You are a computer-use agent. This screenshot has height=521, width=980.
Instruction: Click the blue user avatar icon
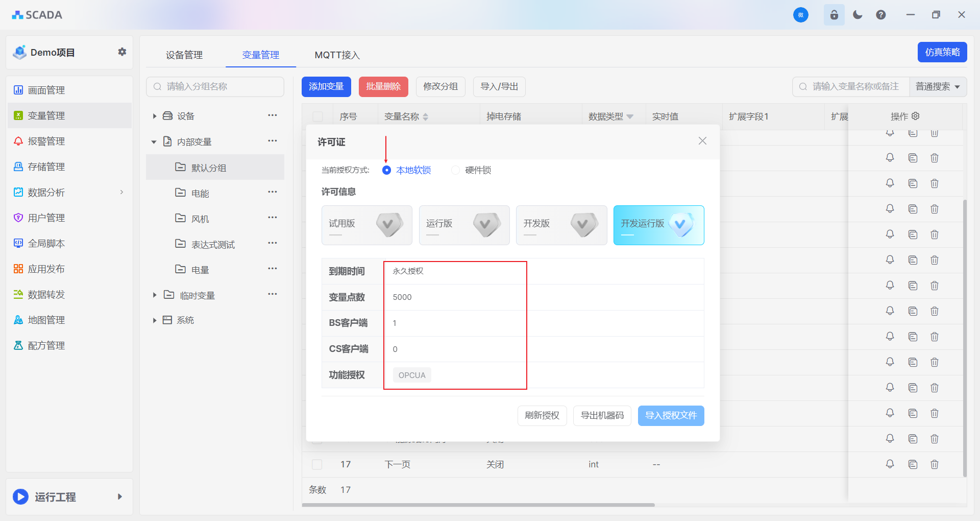tap(800, 15)
